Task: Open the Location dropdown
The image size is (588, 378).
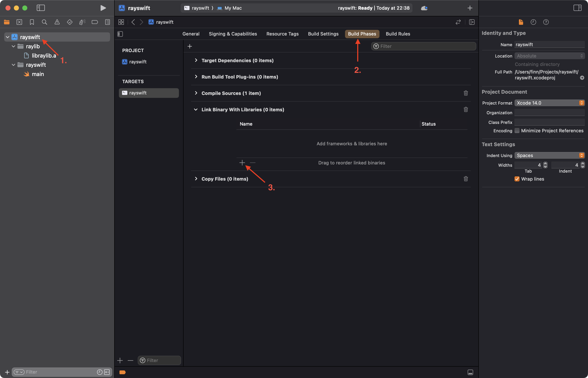Action: pos(550,56)
